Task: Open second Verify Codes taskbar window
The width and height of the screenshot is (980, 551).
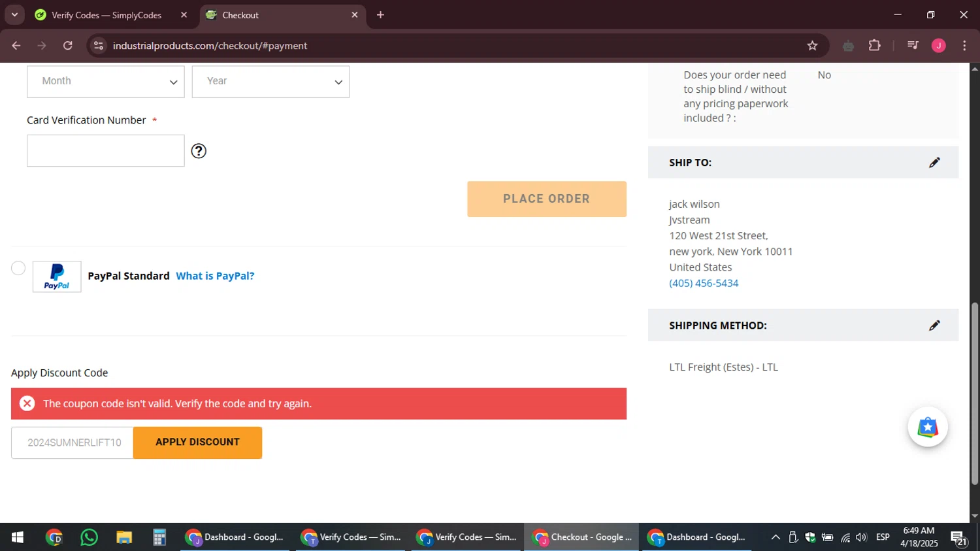Action: (466, 537)
